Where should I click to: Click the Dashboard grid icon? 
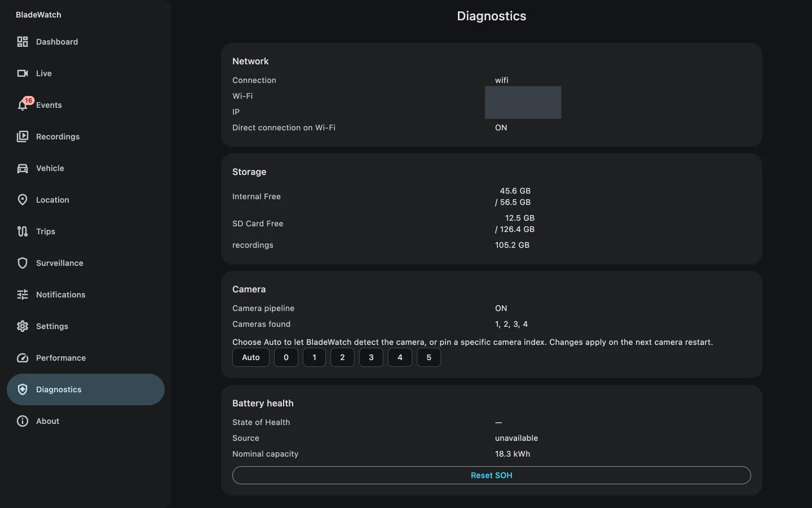tap(23, 42)
